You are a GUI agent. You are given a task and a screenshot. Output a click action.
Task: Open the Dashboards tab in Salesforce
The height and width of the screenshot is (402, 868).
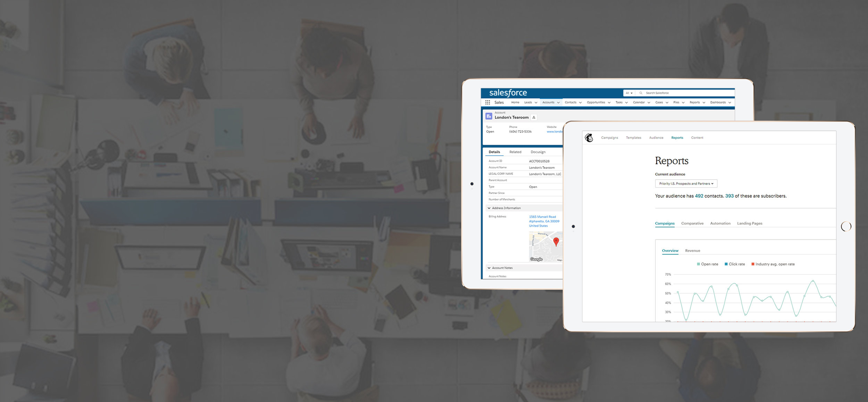(x=718, y=102)
